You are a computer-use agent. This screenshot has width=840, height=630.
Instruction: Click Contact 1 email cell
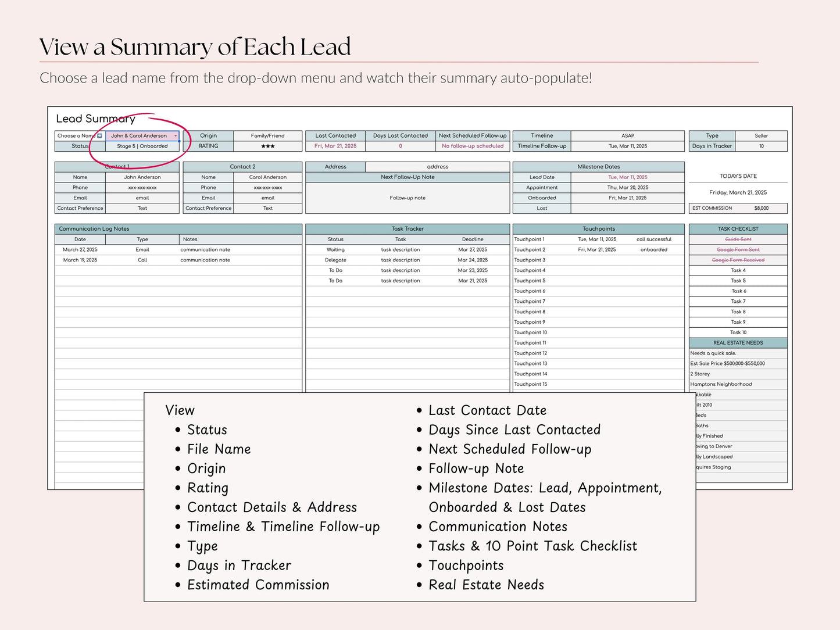tap(142, 198)
